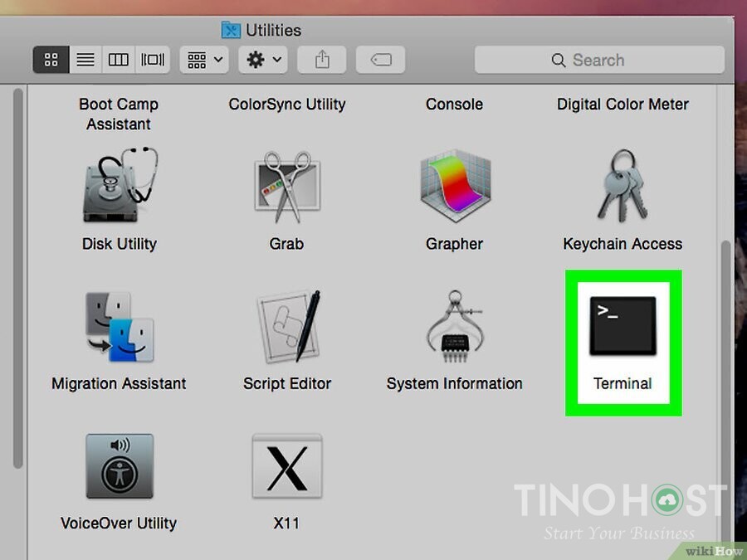Click the Utilities folder title icon

(231, 30)
